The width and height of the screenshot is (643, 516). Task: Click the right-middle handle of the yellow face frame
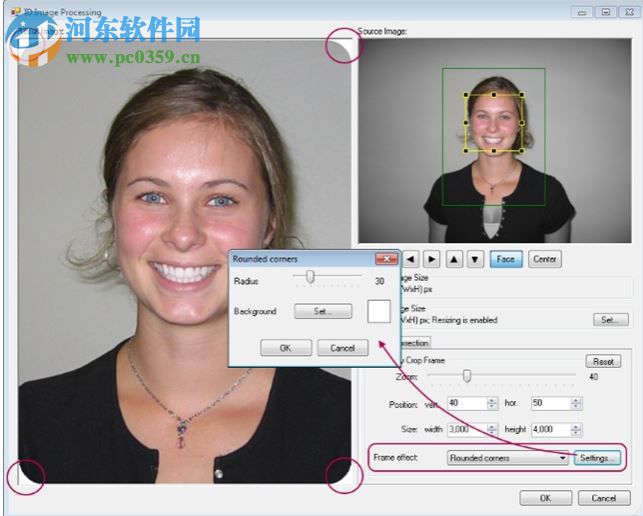pyautogui.click(x=522, y=123)
